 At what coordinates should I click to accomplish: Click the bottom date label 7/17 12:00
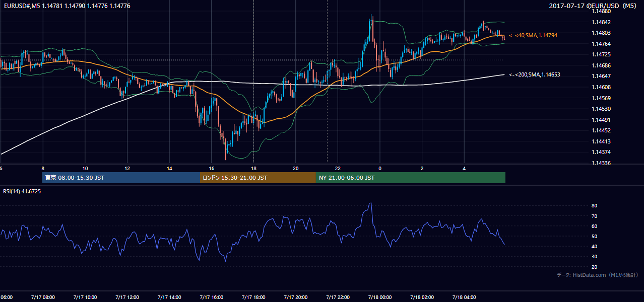tap(127, 297)
